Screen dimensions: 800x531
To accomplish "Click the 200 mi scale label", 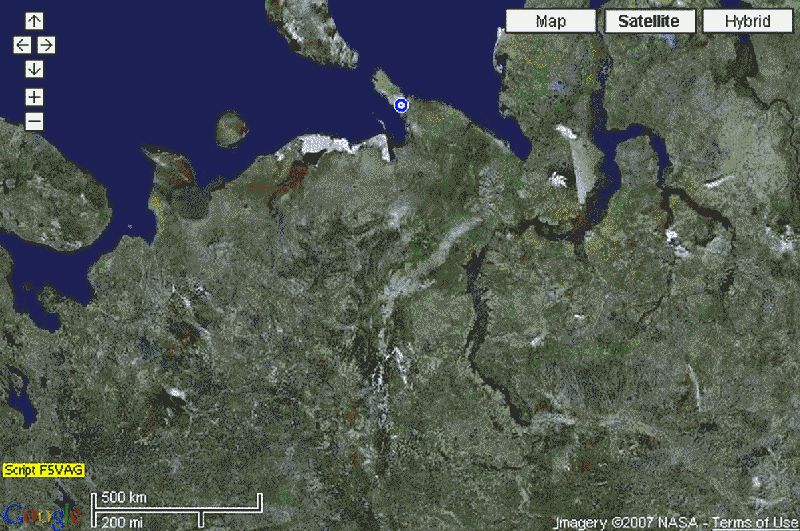I will click(x=122, y=523).
